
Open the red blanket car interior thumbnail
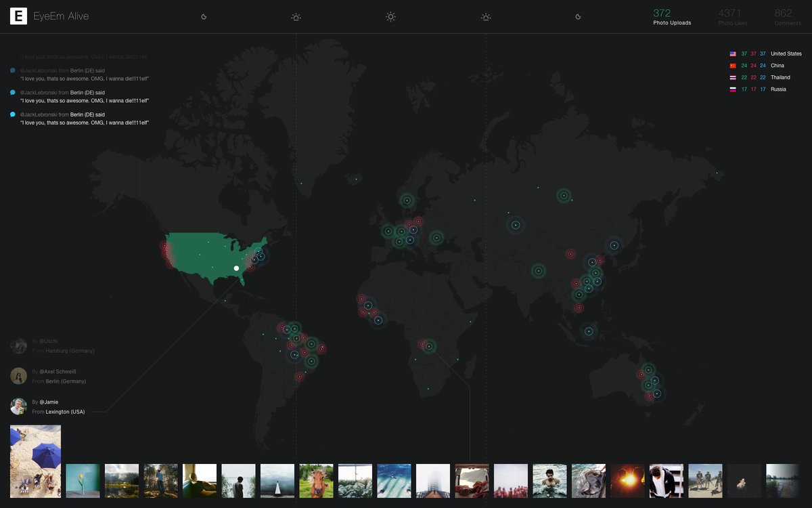click(472, 481)
